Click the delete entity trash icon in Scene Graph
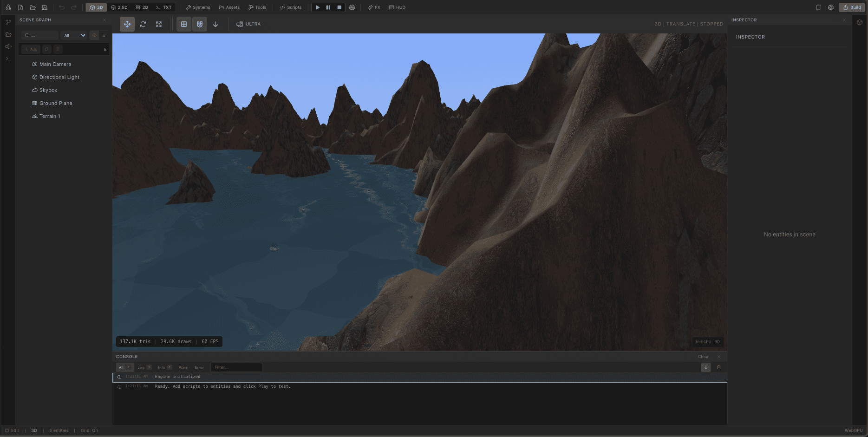 [58, 49]
